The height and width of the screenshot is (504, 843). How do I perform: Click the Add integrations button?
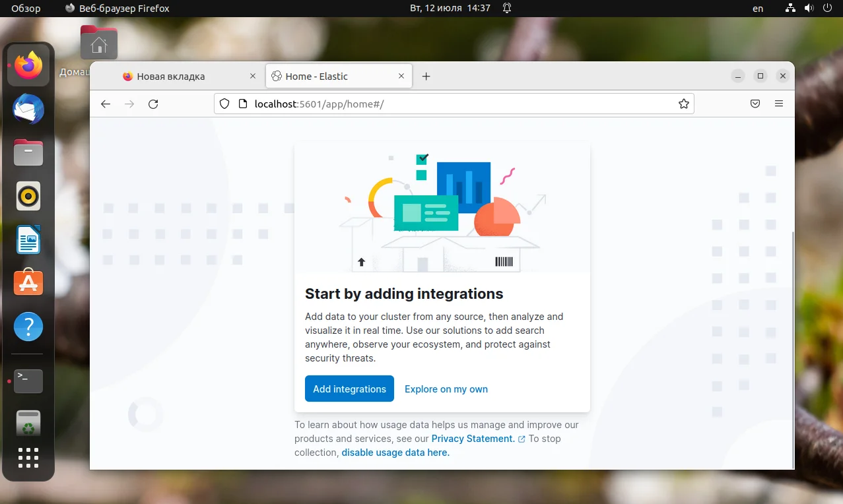(349, 389)
